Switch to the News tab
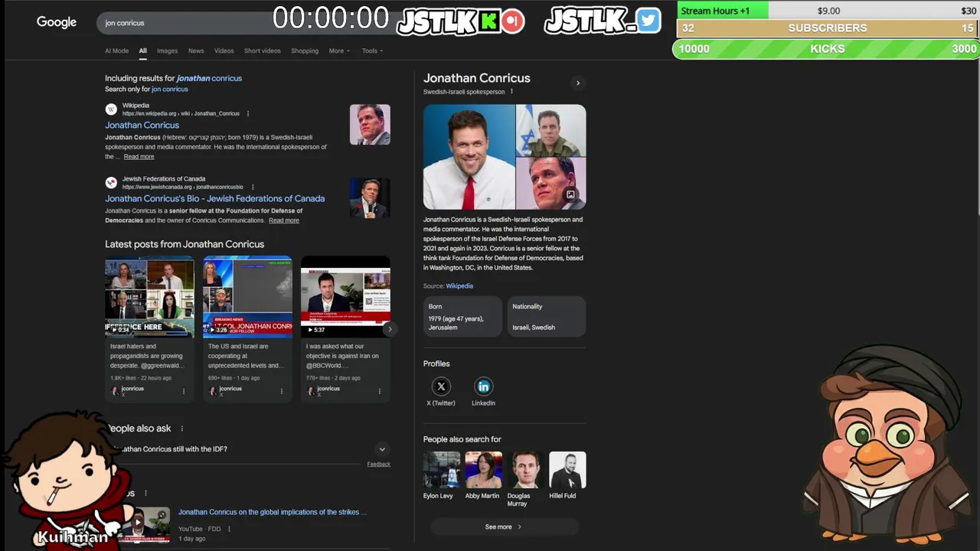Image resolution: width=980 pixels, height=551 pixels. (x=196, y=51)
